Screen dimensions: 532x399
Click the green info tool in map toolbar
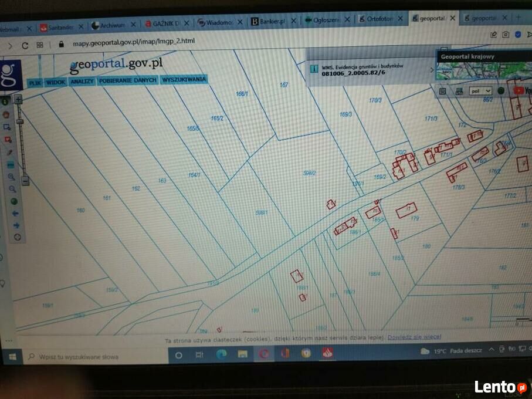5,102
